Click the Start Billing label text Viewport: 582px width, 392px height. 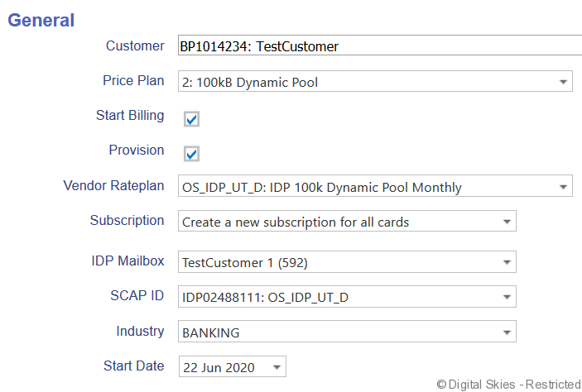coord(130,116)
